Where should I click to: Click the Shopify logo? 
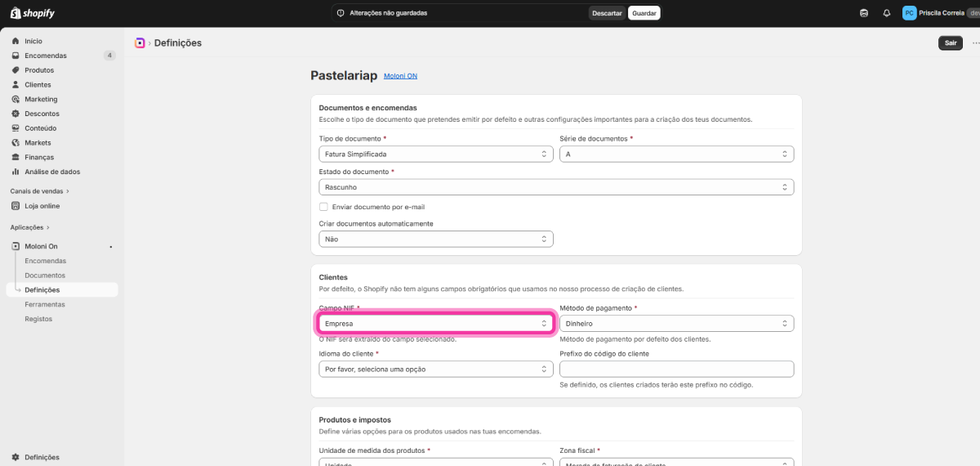coord(31,12)
